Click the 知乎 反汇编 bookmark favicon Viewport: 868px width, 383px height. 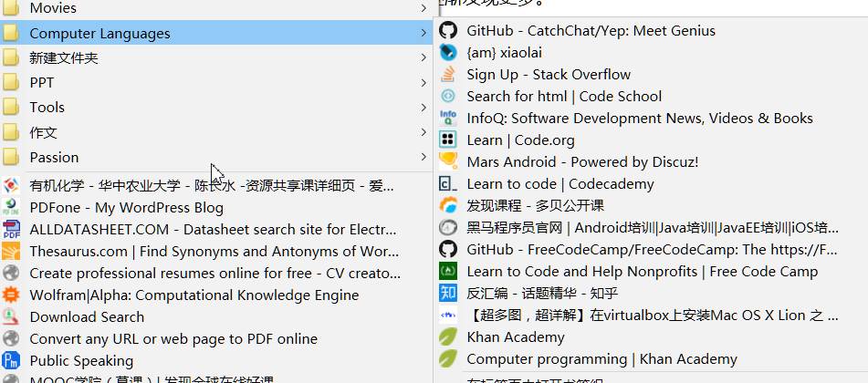click(x=448, y=293)
